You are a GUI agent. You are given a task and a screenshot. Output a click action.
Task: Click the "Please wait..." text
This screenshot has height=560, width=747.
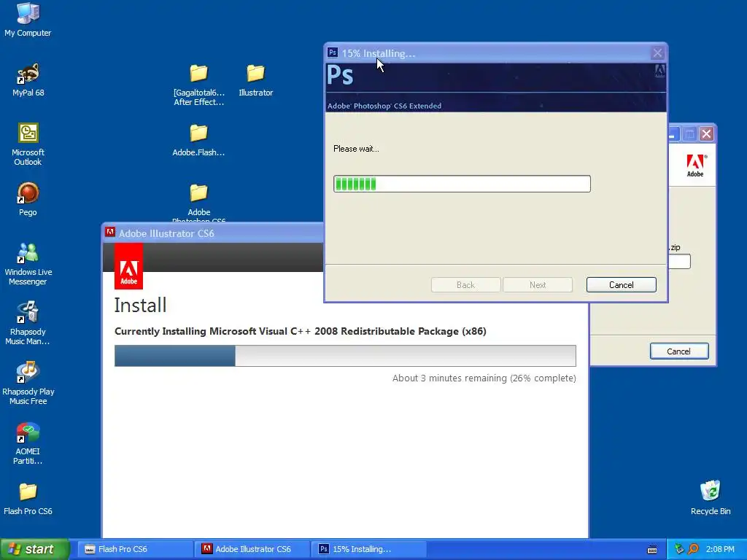point(356,149)
